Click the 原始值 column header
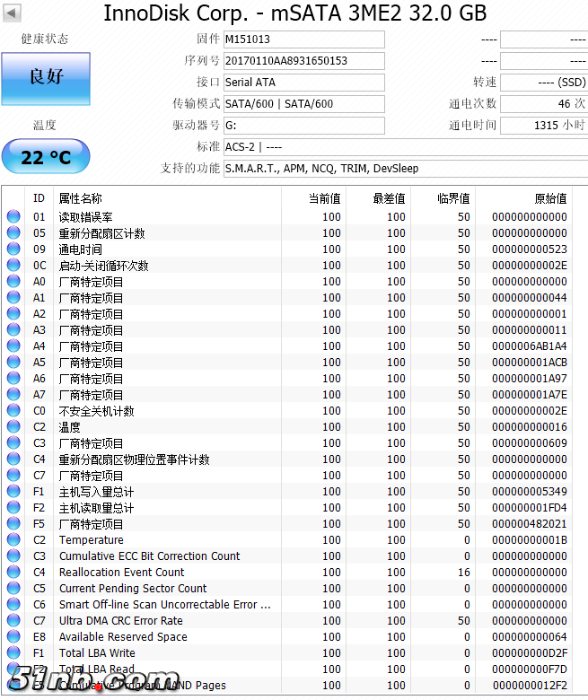The width and height of the screenshot is (588, 700). 549,198
